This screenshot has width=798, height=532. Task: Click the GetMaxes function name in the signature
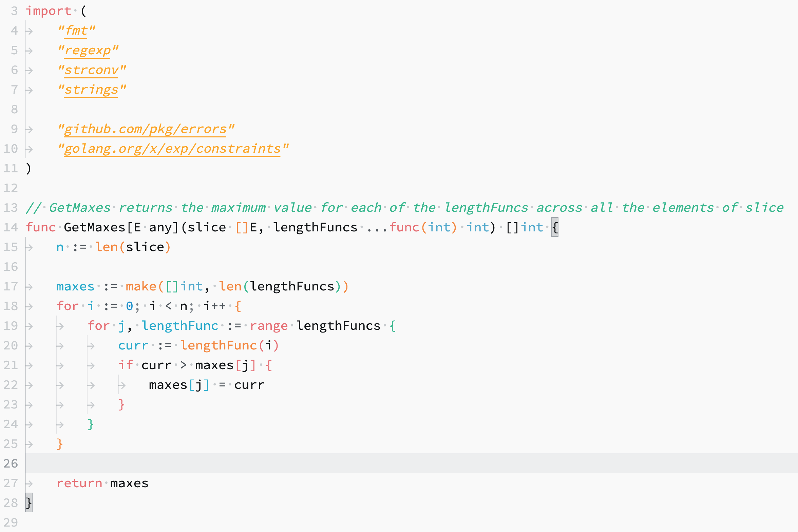95,227
